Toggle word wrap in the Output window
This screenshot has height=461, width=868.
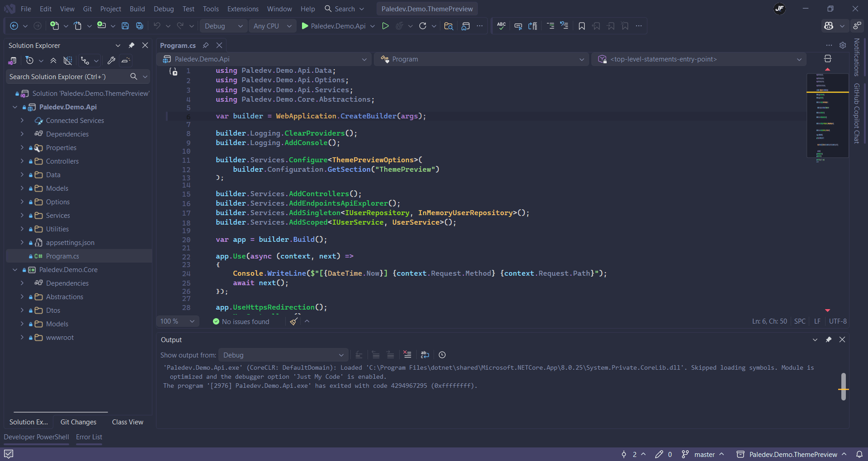tap(425, 355)
